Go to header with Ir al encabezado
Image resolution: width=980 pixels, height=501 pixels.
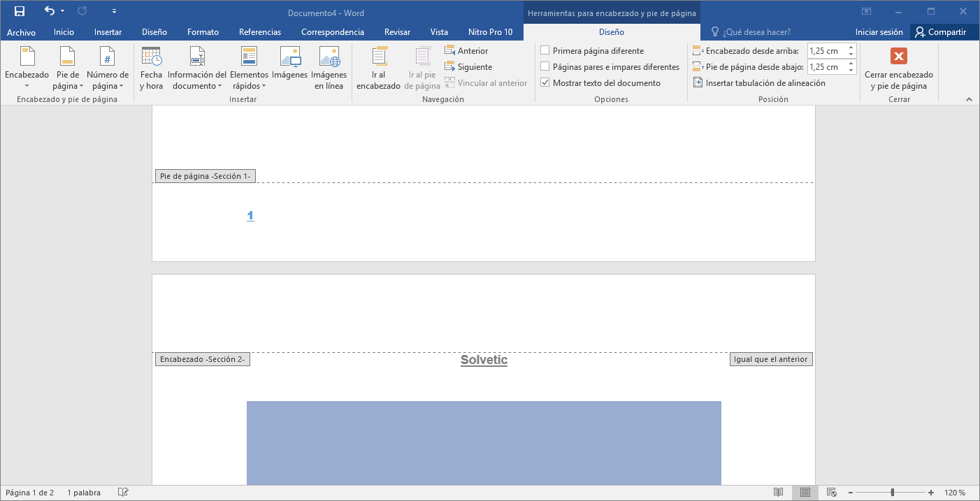378,68
